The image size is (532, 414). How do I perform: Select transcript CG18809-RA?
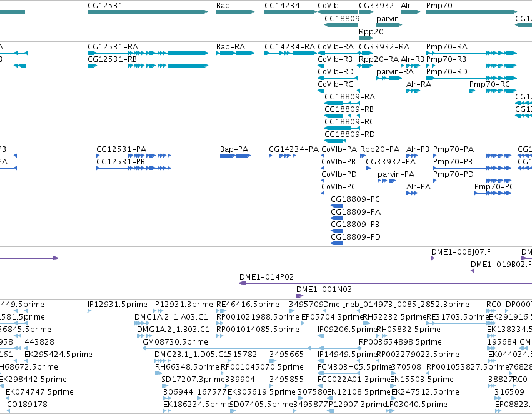(350, 97)
